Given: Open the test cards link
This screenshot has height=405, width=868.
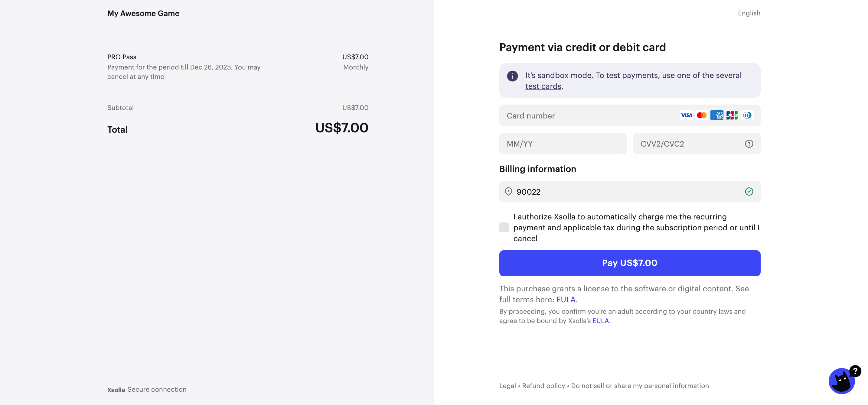Looking at the screenshot, I should [x=543, y=86].
